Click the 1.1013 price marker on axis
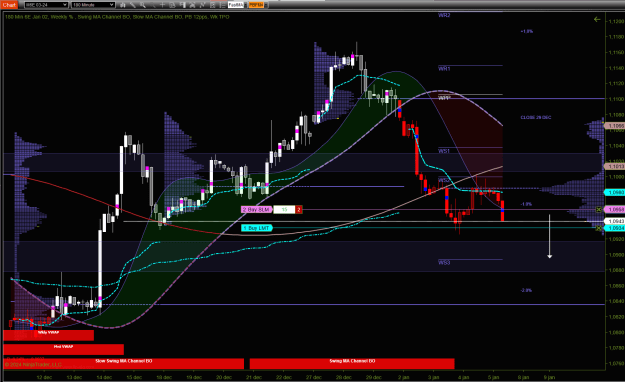 [x=615, y=166]
